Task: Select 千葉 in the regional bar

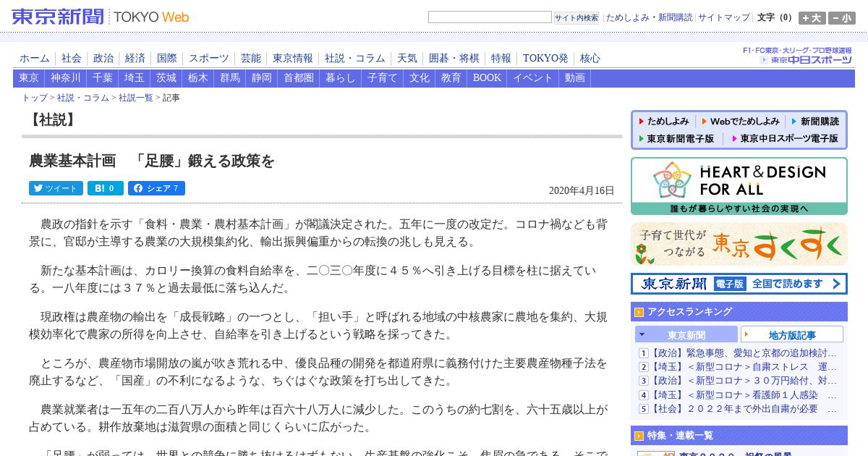Action: pyautogui.click(x=103, y=78)
